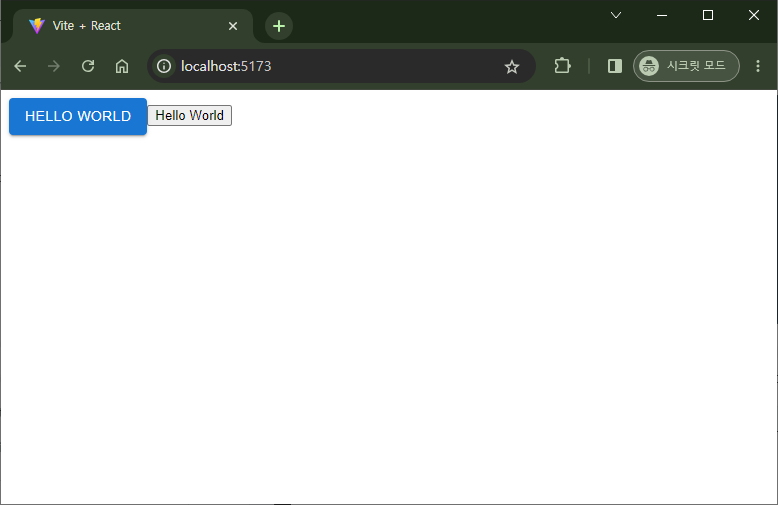Go back using the browser back arrow
This screenshot has height=505, width=778.
click(20, 66)
